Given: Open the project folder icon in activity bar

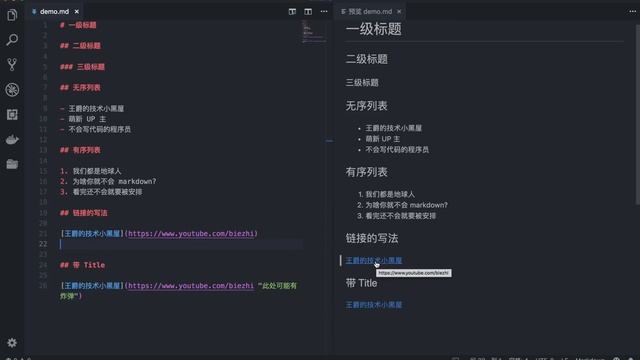Looking at the screenshot, I should point(12,164).
